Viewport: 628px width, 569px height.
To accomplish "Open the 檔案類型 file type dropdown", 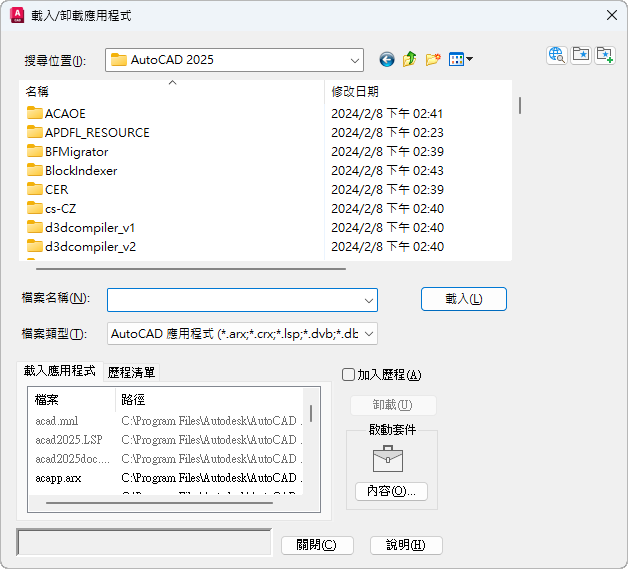I will point(369,334).
